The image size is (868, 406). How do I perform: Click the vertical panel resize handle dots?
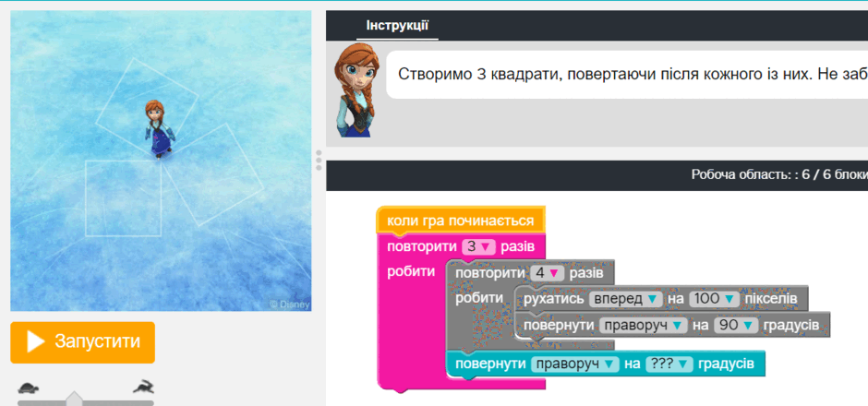[x=319, y=160]
